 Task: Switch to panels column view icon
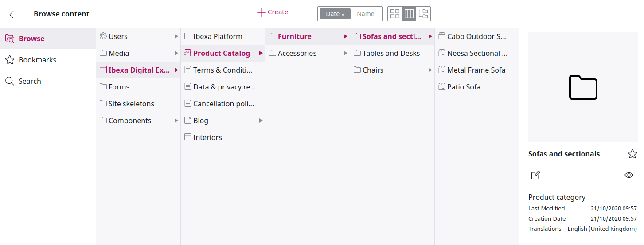click(x=409, y=14)
